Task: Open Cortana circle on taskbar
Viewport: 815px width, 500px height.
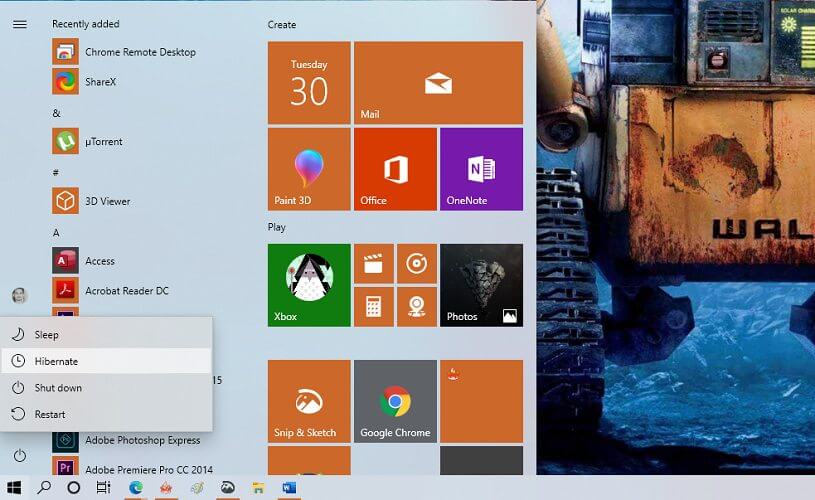Action: click(x=74, y=488)
